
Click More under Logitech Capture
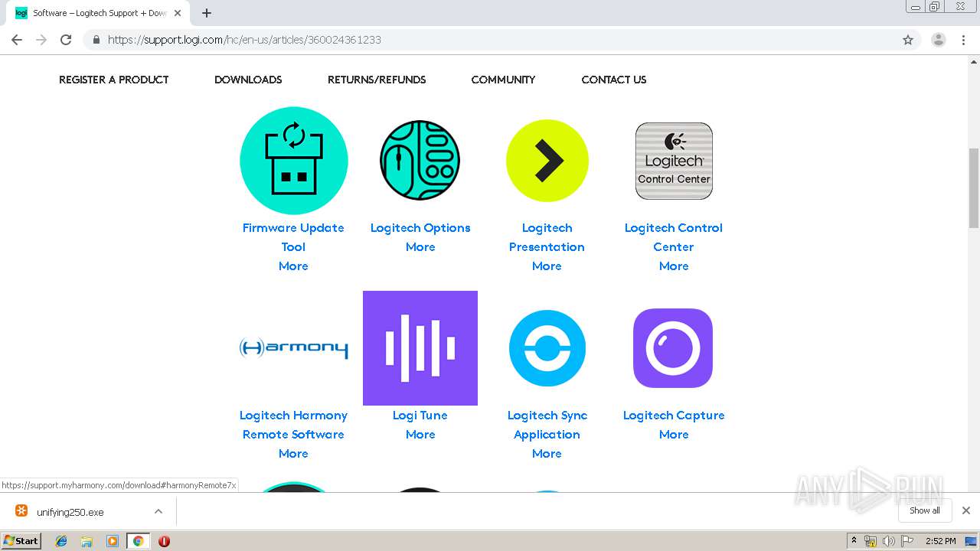pyautogui.click(x=674, y=435)
